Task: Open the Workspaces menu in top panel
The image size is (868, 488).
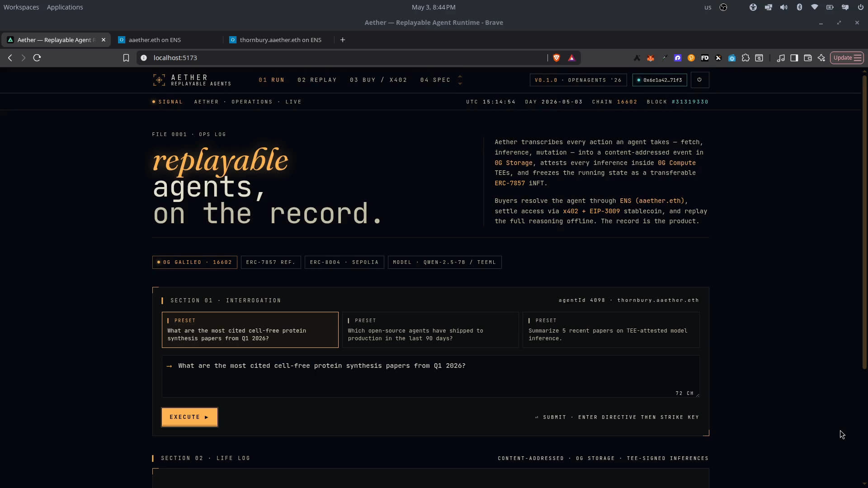Action: (21, 7)
